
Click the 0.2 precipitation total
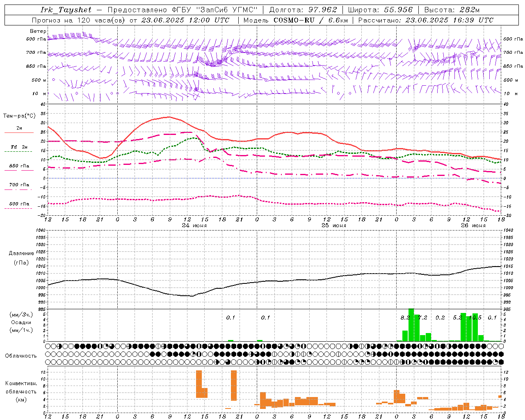point(440,317)
